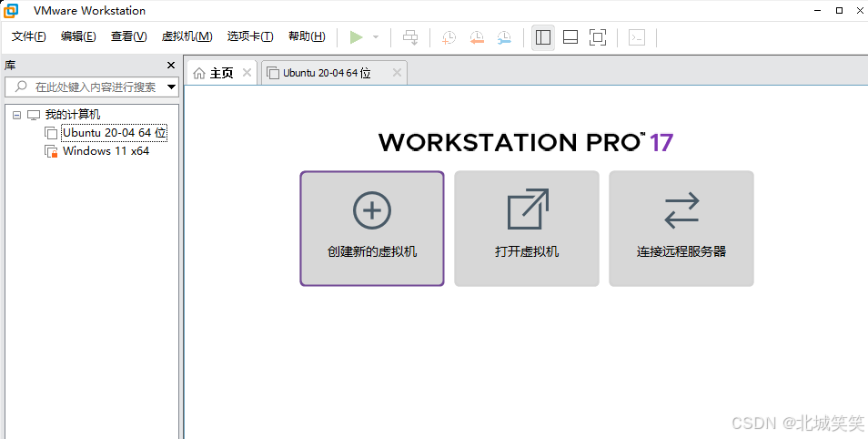The width and height of the screenshot is (868, 439).
Task: Open the library search filter dropdown
Action: pyautogui.click(x=172, y=87)
